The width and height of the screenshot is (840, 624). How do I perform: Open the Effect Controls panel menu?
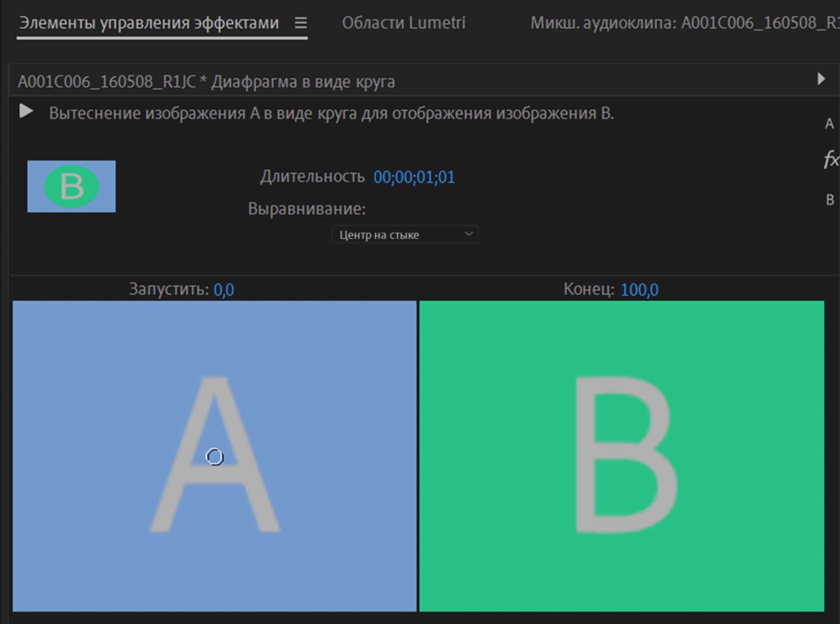[x=301, y=23]
